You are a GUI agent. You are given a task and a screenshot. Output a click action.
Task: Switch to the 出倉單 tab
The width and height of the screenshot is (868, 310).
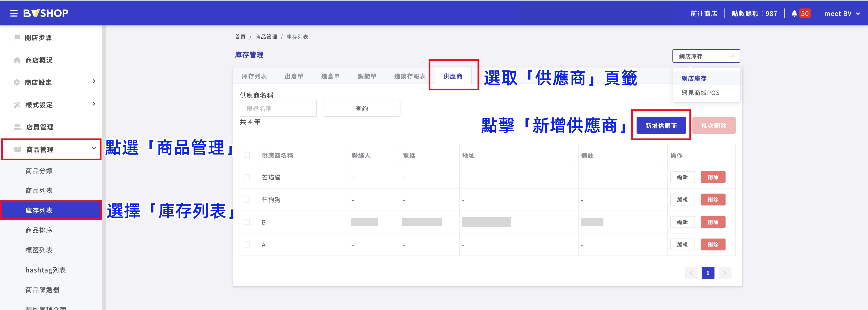pos(294,76)
